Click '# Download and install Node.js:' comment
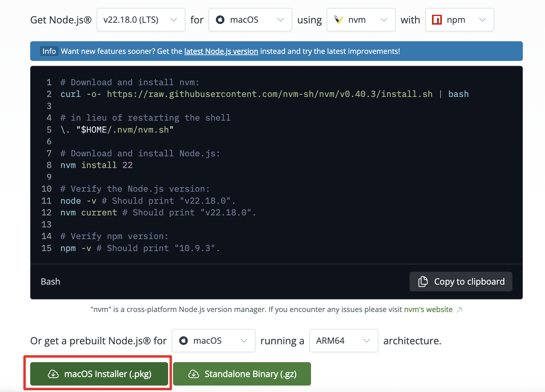Viewport: 545px width, 392px height. click(140, 153)
